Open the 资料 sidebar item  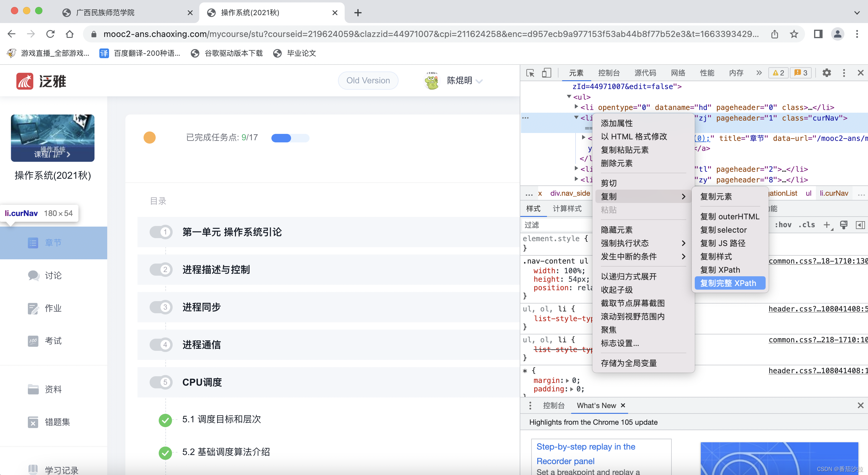pos(54,389)
